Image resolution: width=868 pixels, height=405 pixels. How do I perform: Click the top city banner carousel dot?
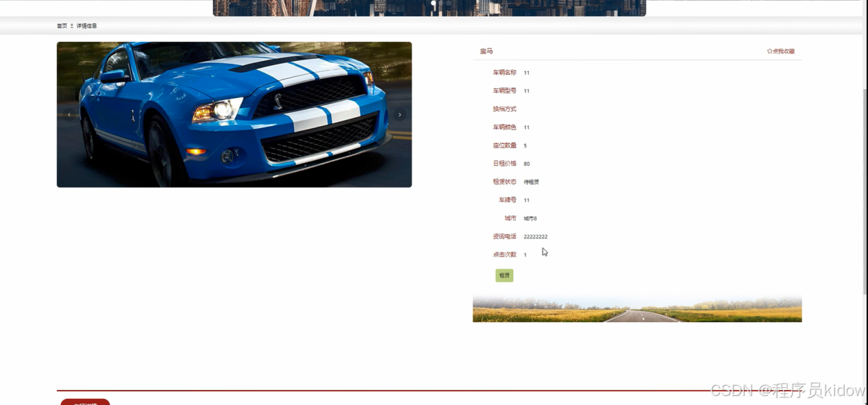point(433,3)
